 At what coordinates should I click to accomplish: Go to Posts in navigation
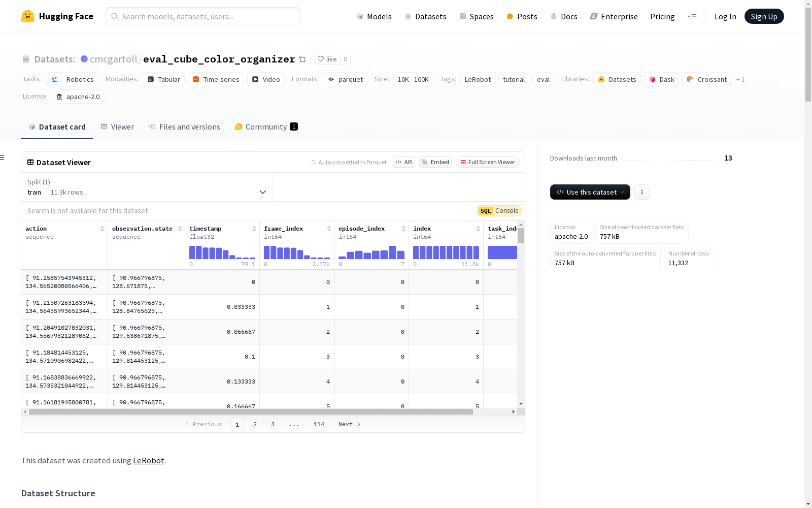pos(522,16)
